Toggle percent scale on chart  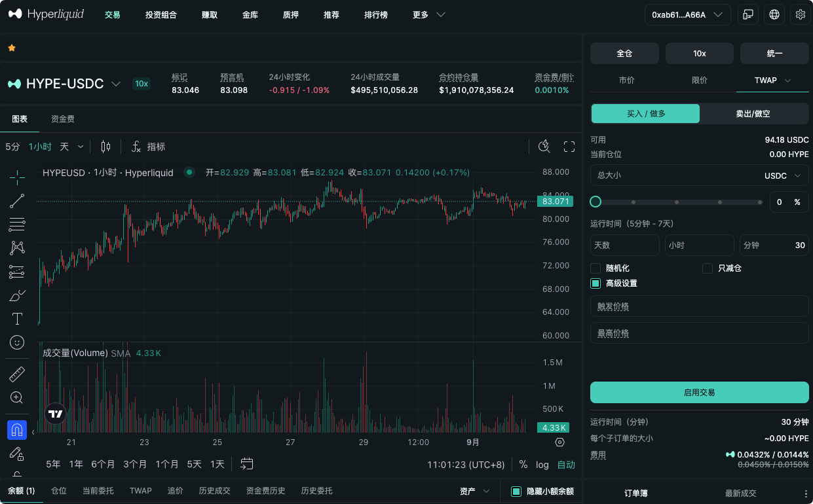point(523,465)
